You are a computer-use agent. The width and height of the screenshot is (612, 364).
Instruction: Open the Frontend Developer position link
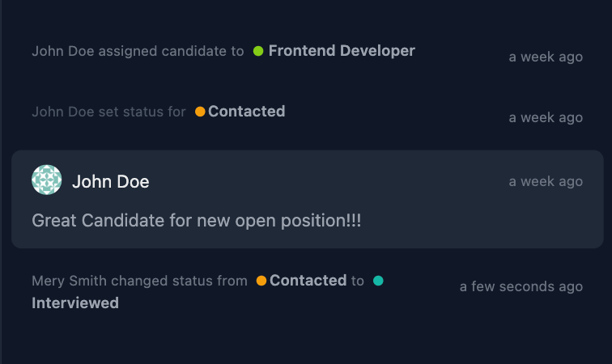pos(342,51)
